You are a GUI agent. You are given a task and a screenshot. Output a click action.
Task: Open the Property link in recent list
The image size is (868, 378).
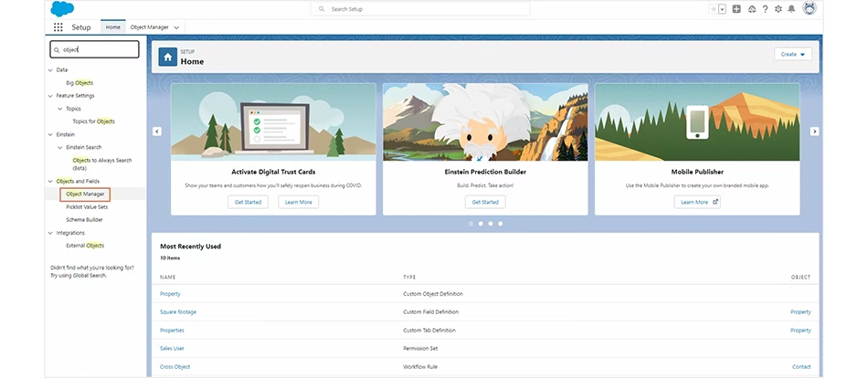pyautogui.click(x=170, y=294)
